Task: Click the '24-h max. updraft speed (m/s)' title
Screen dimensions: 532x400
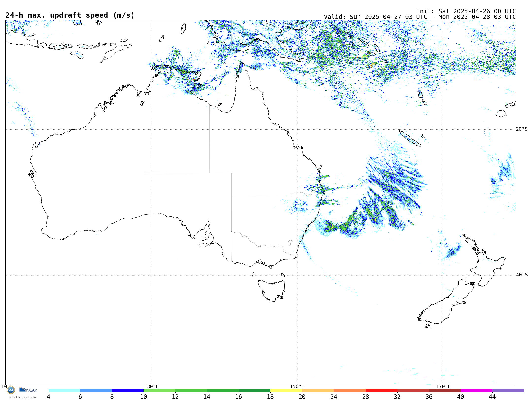Action: click(70, 15)
